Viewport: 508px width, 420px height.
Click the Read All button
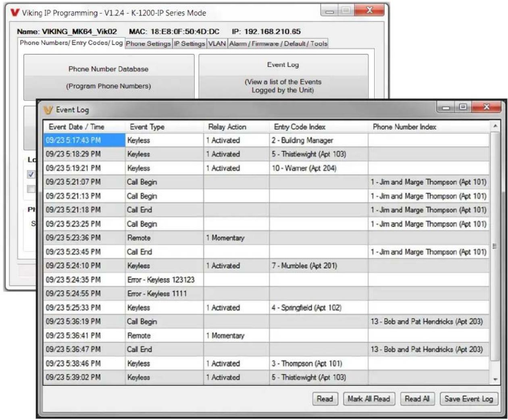click(417, 399)
